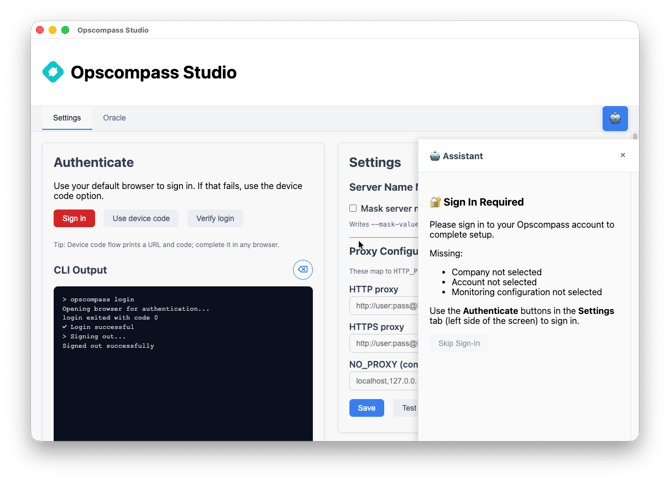
Task: Click the red Sign in button
Action: click(x=74, y=218)
